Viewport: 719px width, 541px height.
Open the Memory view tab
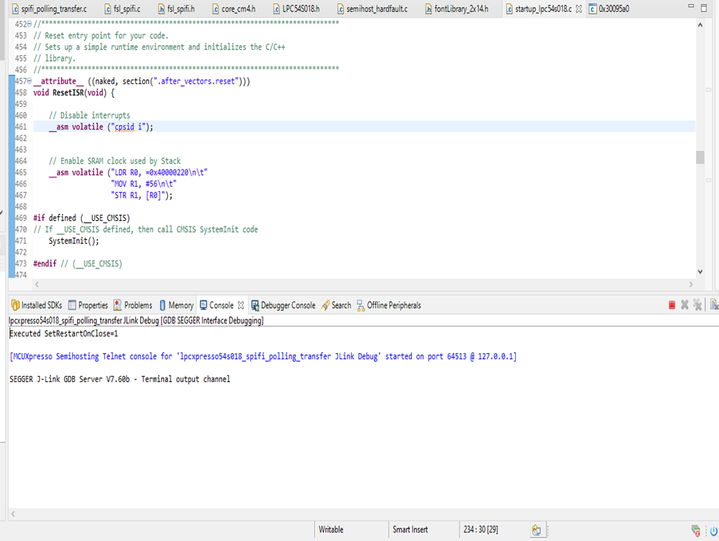click(177, 305)
